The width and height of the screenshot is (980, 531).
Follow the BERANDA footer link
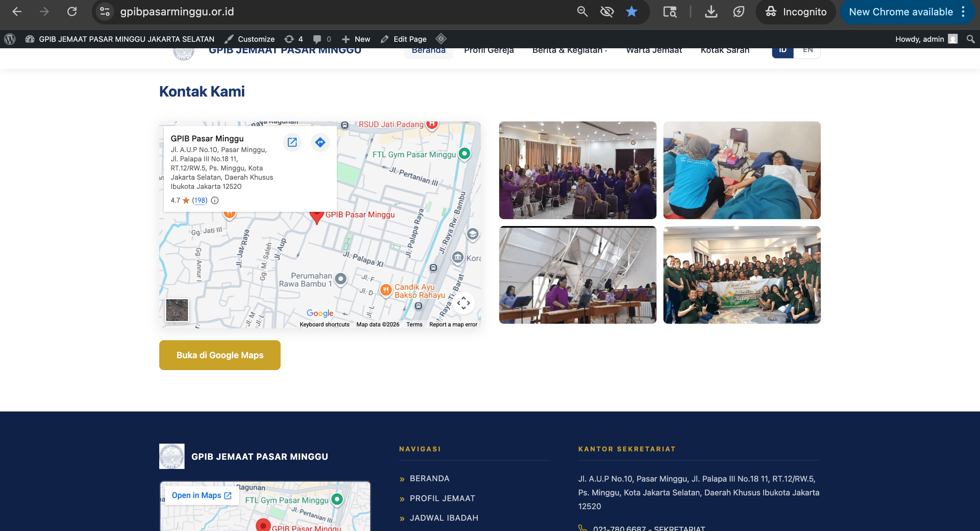[430, 479]
